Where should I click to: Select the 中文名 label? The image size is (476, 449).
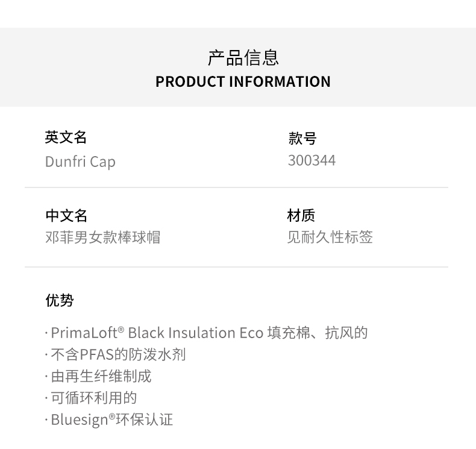point(66,215)
